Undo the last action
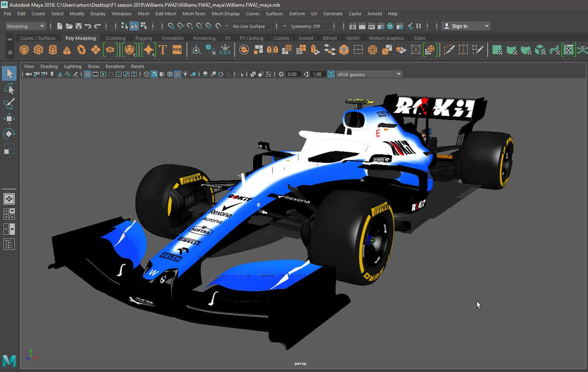Viewport: 588px width, 372px height. pyautogui.click(x=88, y=26)
